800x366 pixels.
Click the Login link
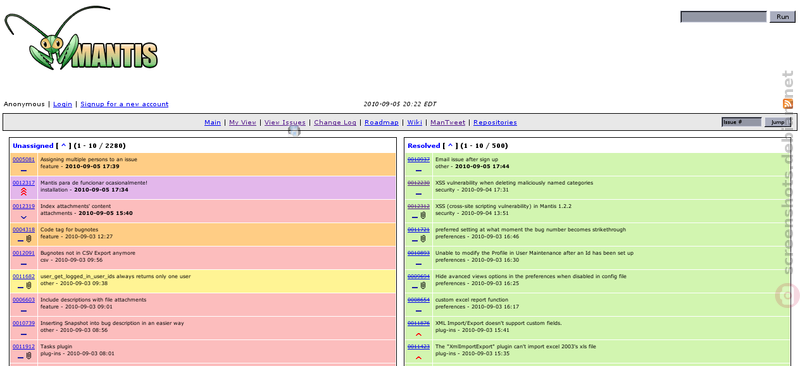62,104
